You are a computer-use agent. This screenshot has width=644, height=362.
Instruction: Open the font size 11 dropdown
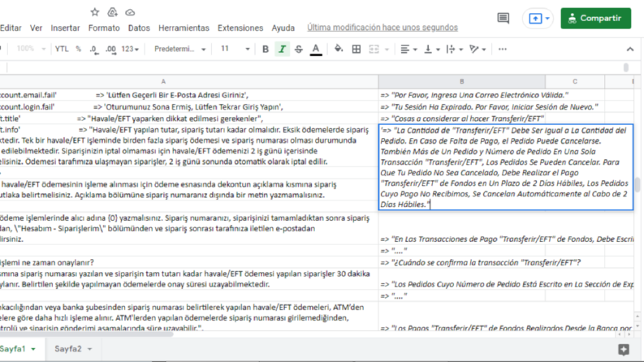coord(235,49)
